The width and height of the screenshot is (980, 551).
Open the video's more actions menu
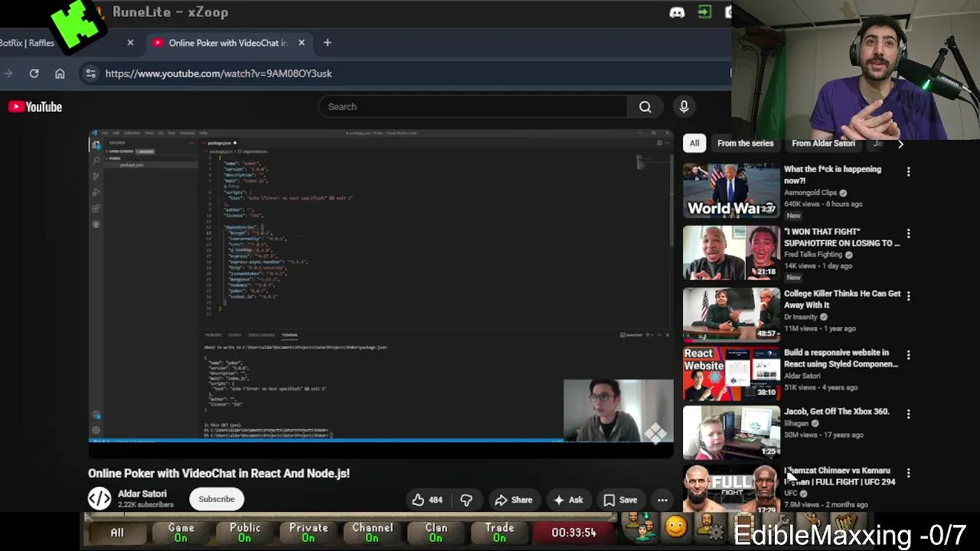tap(662, 500)
